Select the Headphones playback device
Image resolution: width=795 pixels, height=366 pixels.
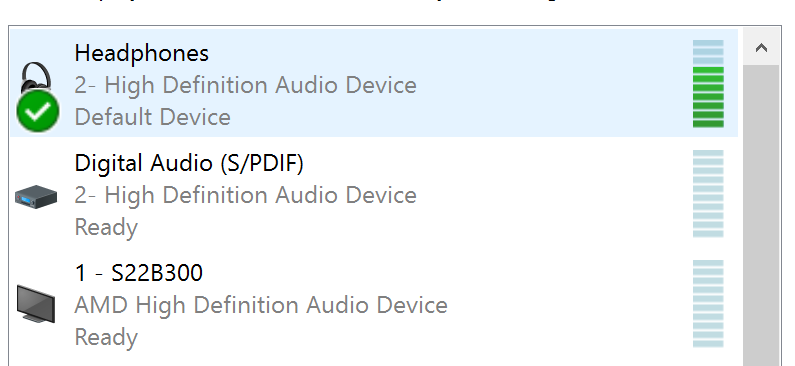pyautogui.click(x=374, y=83)
